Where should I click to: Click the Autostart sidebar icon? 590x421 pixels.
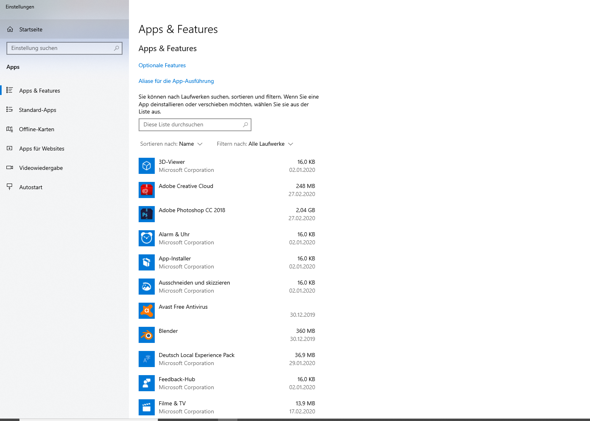pyautogui.click(x=10, y=187)
